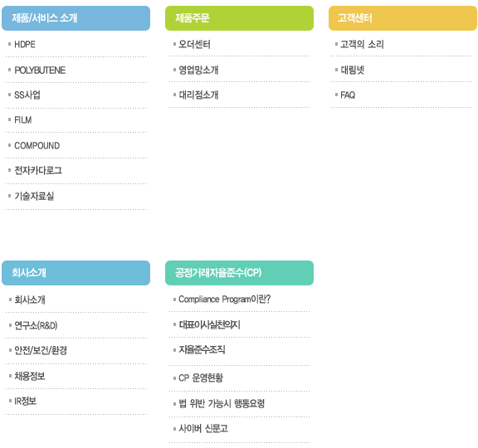478x448 pixels.
Task: Open Compliance Program이란? page
Action: (224, 299)
